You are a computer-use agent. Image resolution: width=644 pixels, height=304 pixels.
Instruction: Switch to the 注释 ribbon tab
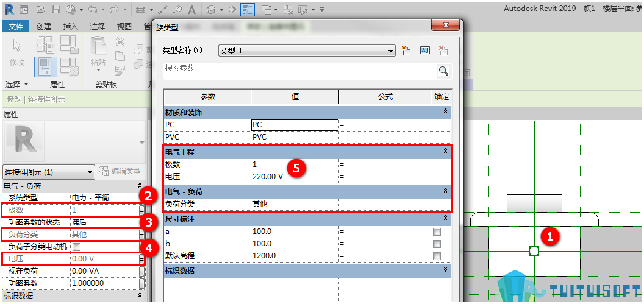tap(98, 26)
